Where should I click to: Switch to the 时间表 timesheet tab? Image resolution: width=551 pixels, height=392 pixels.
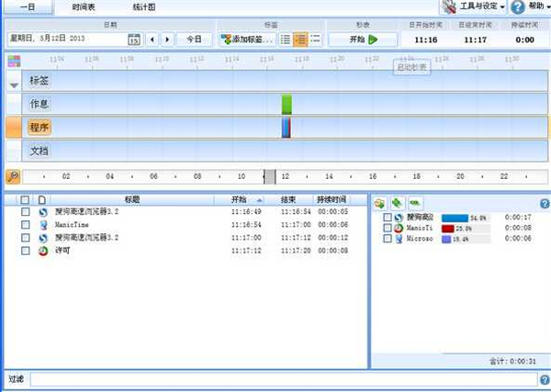84,7
